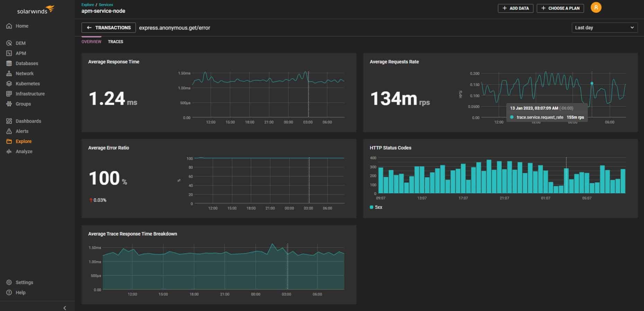
Task: Click the Average Error Ratio chart
Action: point(269,180)
